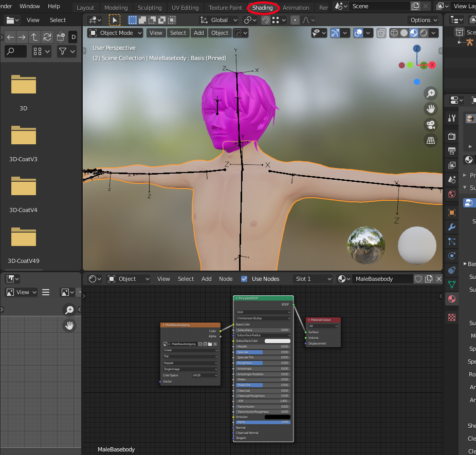The image size is (476, 455).
Task: Click the Subsurface Color white swatch
Action: [278, 341]
